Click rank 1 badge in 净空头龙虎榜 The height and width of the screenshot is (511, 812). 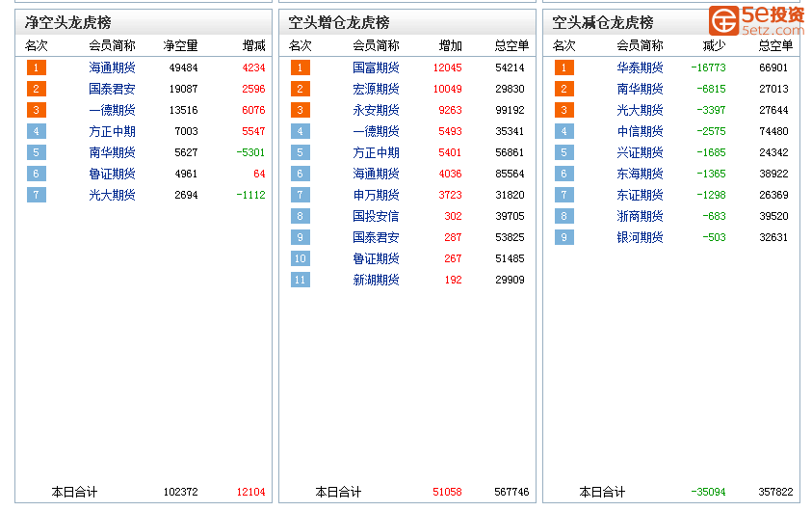(36, 67)
